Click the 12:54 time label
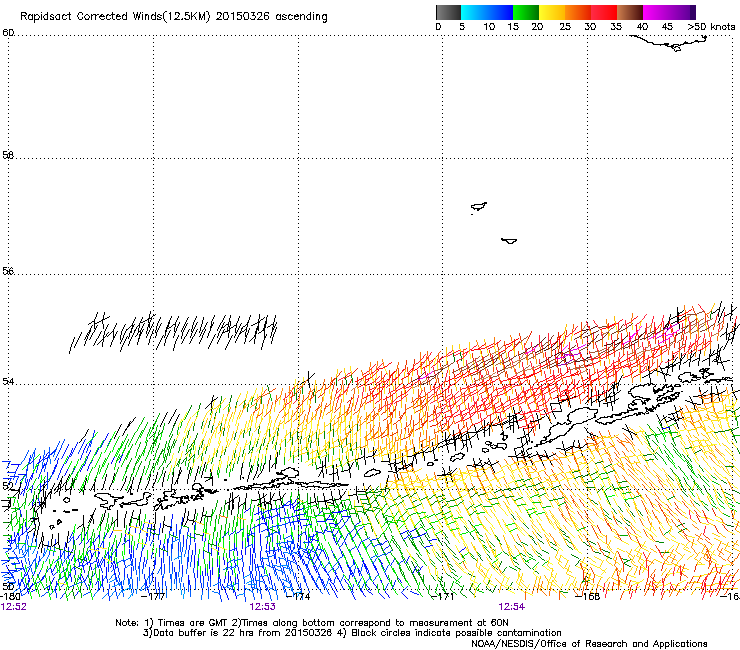Viewport: 740px width, 650px height. click(x=512, y=607)
